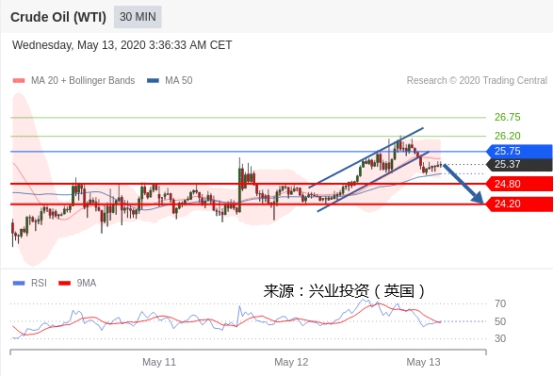Click the May 12 axis label
The width and height of the screenshot is (554, 377).
pos(291,362)
